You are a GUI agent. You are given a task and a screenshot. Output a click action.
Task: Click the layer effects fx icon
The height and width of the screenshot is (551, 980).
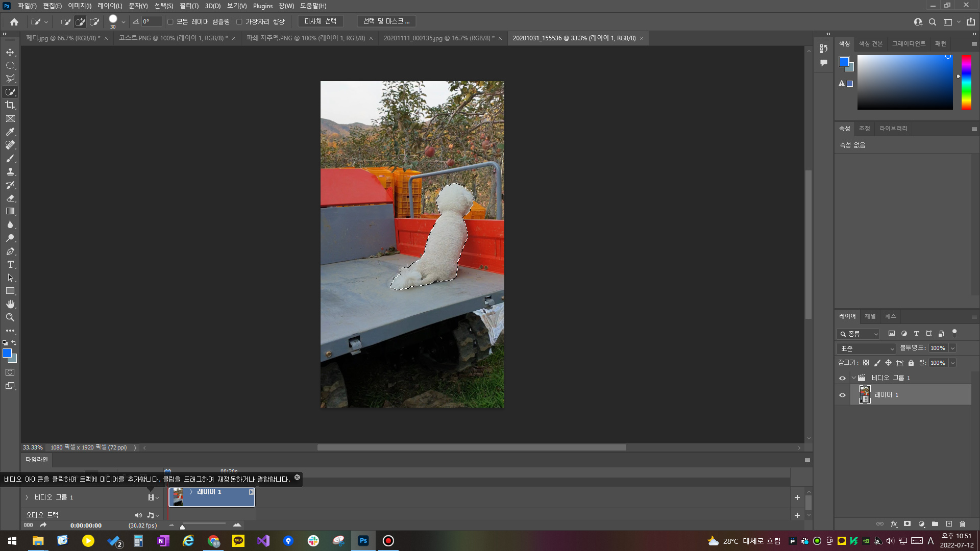point(894,524)
